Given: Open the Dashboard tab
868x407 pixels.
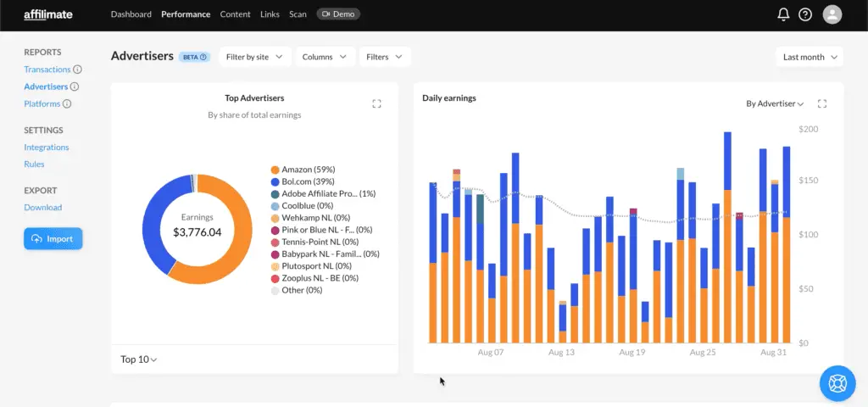Looking at the screenshot, I should (131, 14).
